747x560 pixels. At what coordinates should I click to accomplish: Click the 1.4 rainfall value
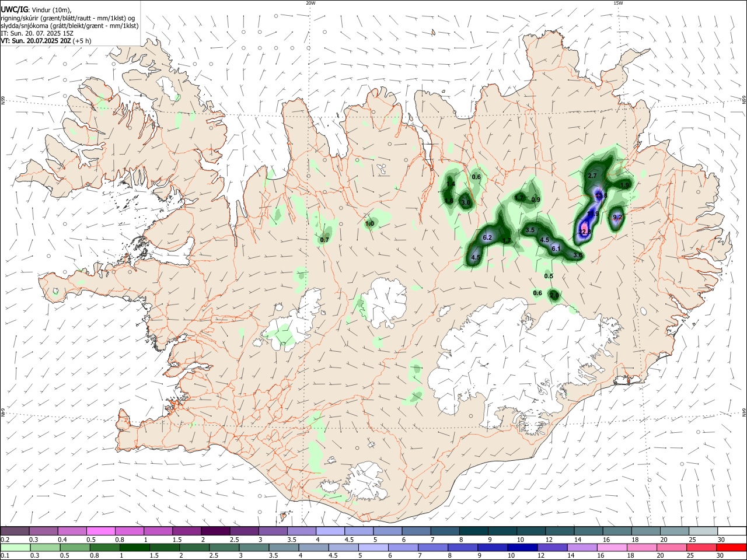pyautogui.click(x=451, y=184)
